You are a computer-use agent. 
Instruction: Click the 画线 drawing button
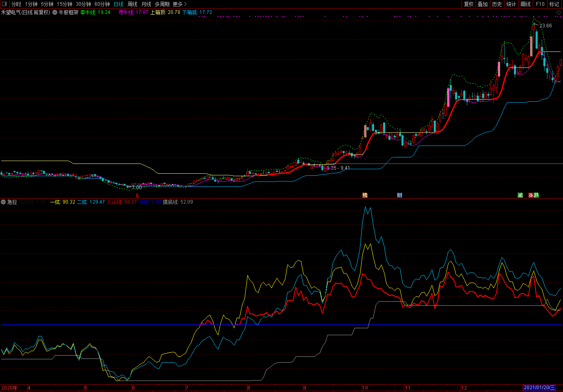point(525,4)
